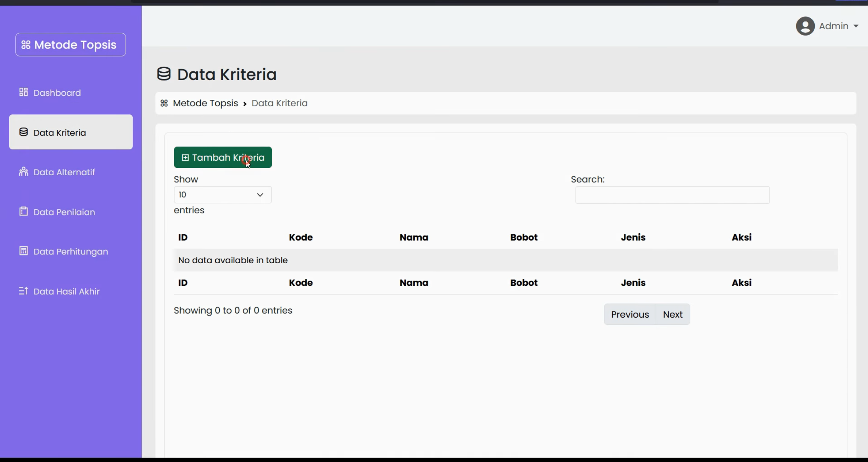Click the footer Nama column label
868x462 pixels.
pyautogui.click(x=414, y=283)
